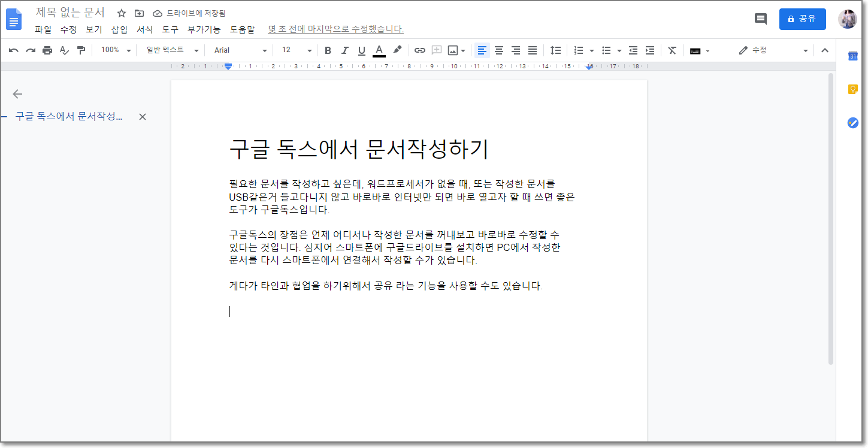Collapse the toolbar with up chevron
The height and width of the screenshot is (448, 868).
[x=825, y=50]
